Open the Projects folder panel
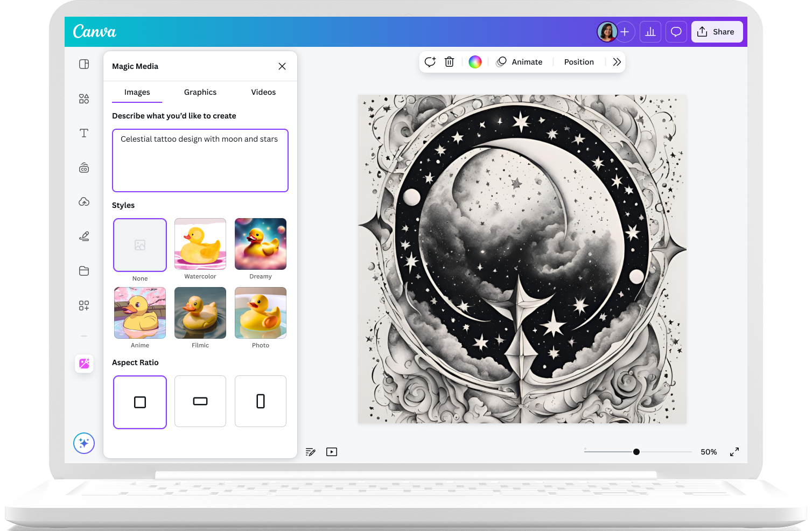 (84, 271)
